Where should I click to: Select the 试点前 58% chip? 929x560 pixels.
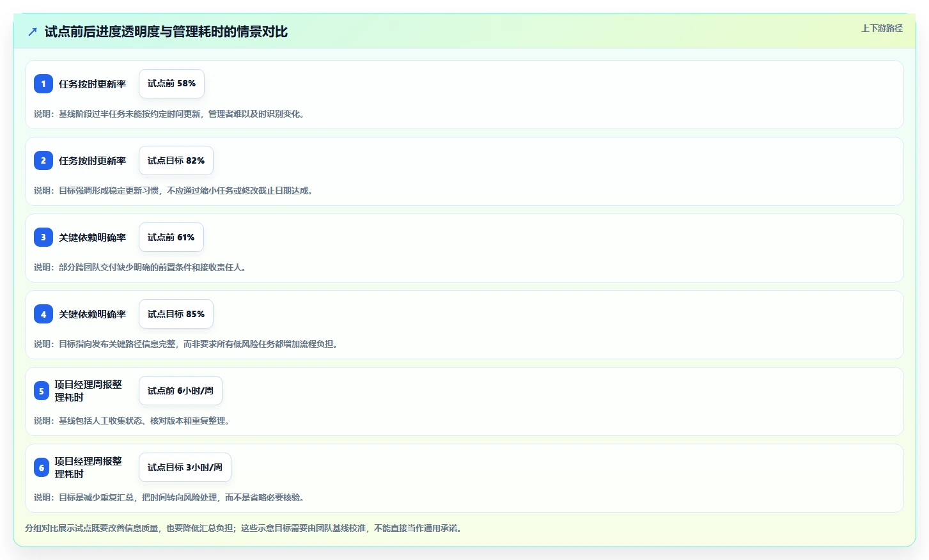[171, 84]
